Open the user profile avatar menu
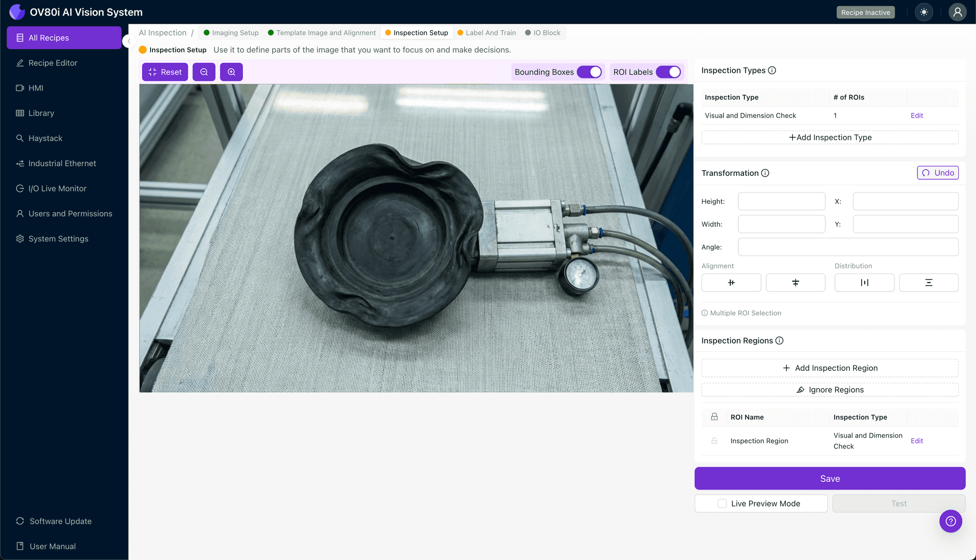 [x=957, y=12]
